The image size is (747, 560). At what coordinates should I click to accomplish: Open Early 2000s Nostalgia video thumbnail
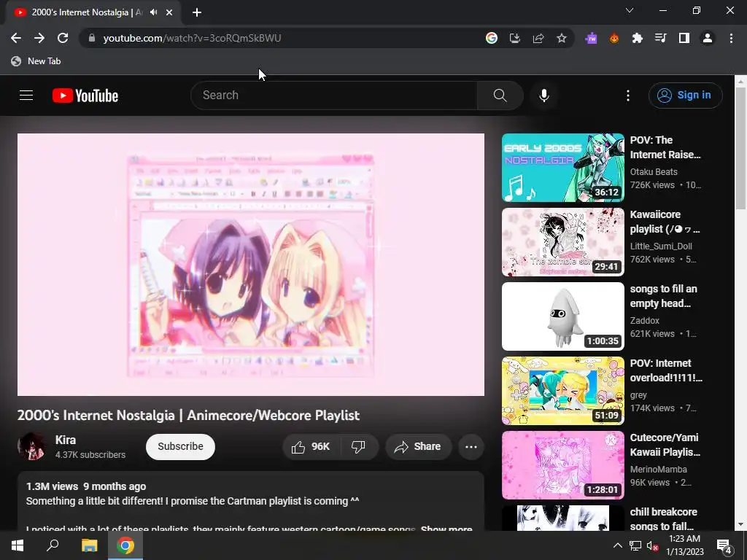(x=562, y=168)
